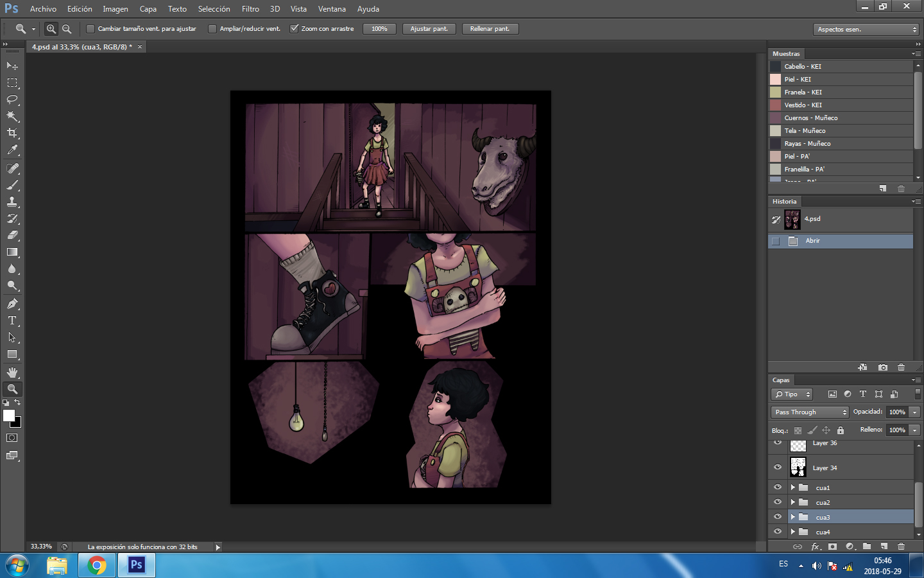Expand the cua4 group

click(x=793, y=532)
